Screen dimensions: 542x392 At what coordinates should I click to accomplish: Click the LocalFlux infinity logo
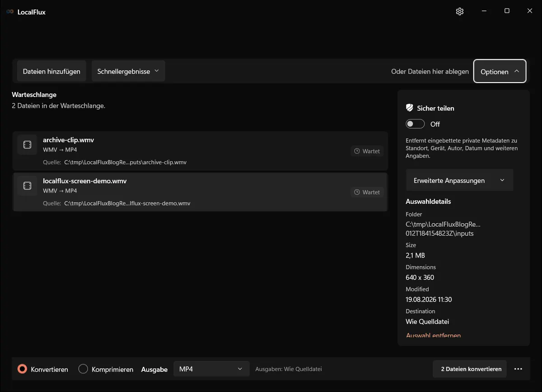tap(10, 12)
